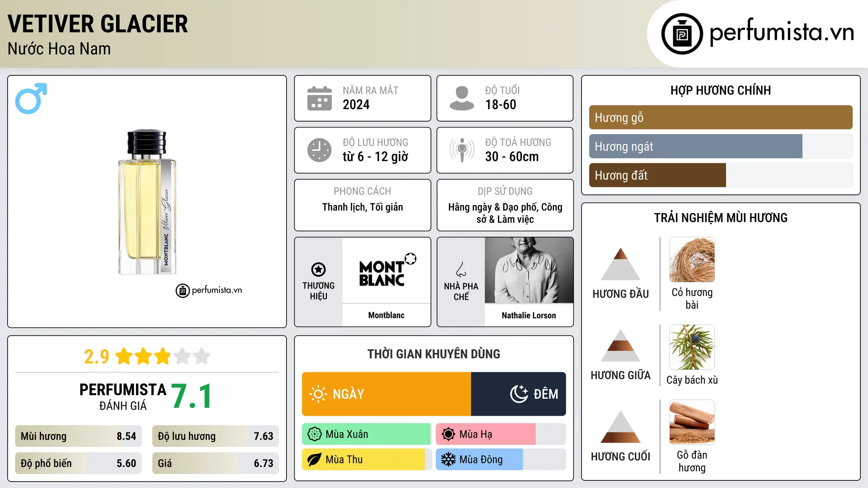Click the Gỗ đàn hương note label

click(692, 461)
